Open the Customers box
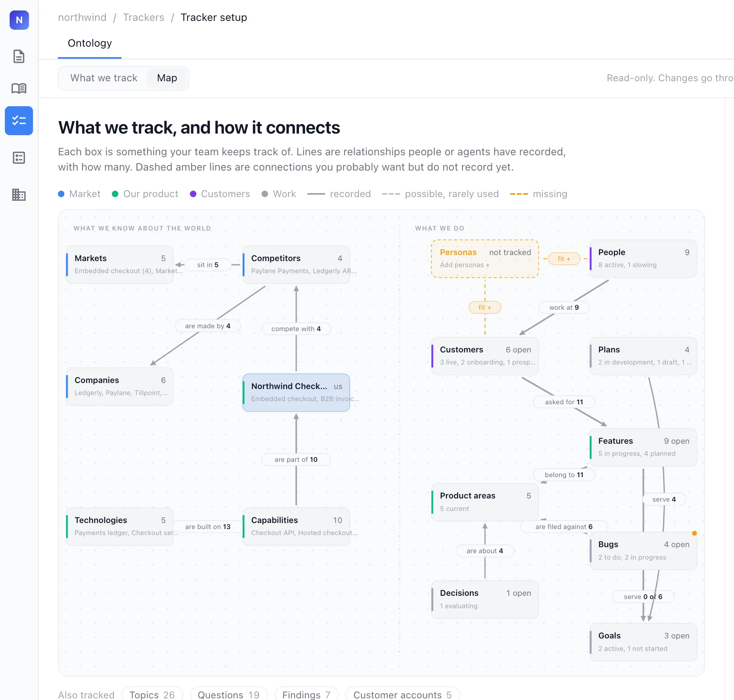The height and width of the screenshot is (700, 734). (x=485, y=356)
